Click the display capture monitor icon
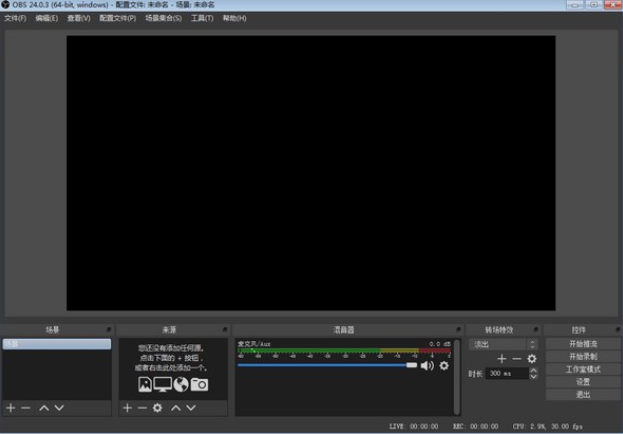 tap(163, 384)
